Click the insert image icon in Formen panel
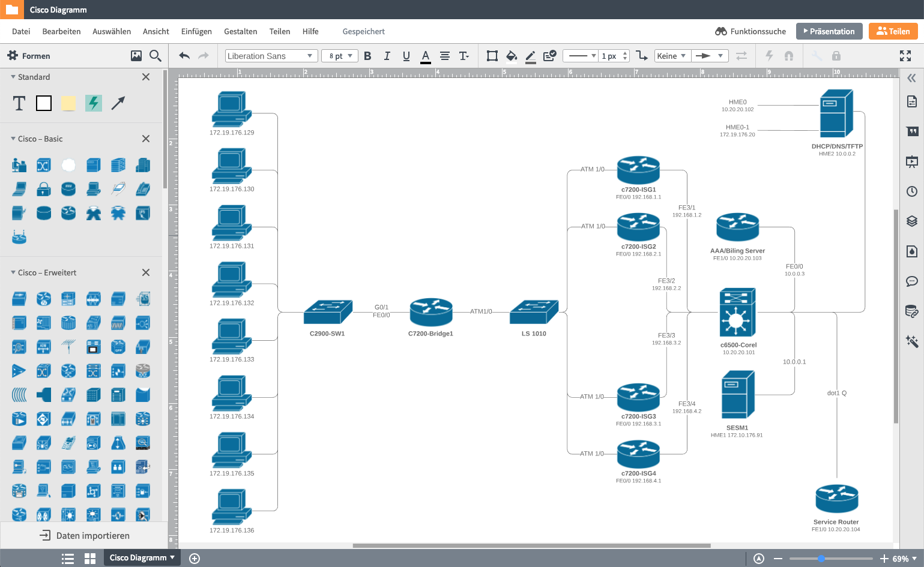The width and height of the screenshot is (924, 567). click(136, 56)
